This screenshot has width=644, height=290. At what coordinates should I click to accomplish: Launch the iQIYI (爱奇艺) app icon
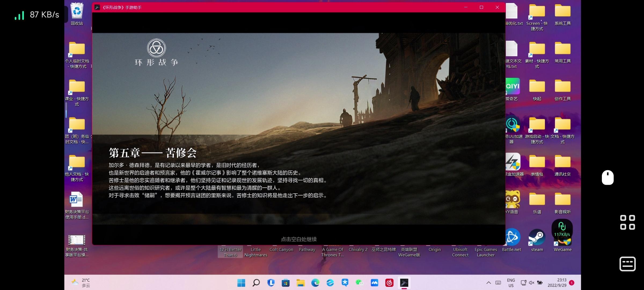[x=513, y=89]
